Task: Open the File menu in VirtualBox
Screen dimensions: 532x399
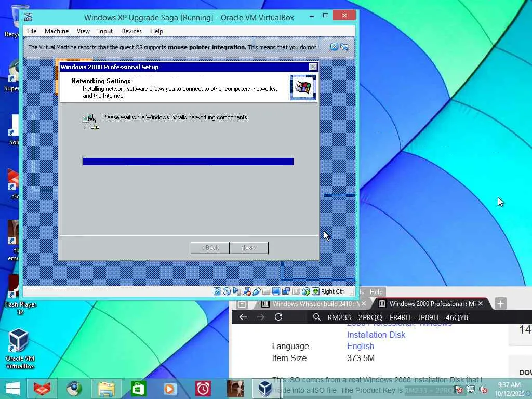Action: click(x=32, y=31)
